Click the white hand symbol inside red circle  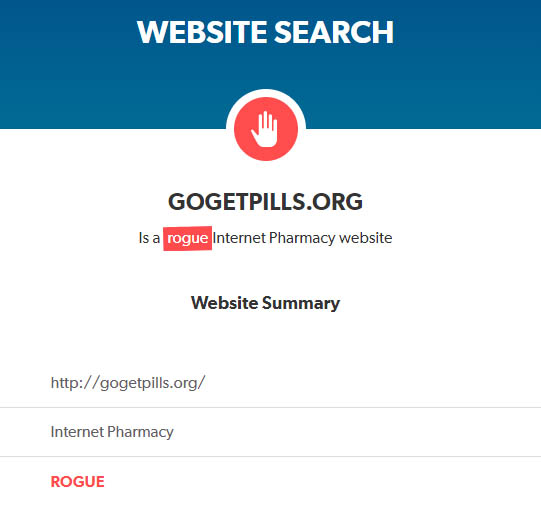click(264, 129)
